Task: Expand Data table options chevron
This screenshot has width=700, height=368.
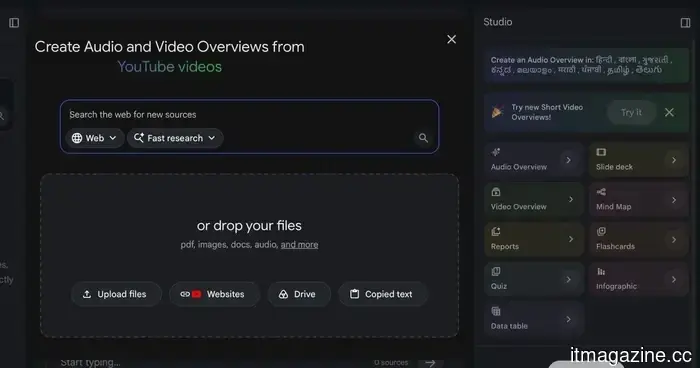Action: click(568, 319)
